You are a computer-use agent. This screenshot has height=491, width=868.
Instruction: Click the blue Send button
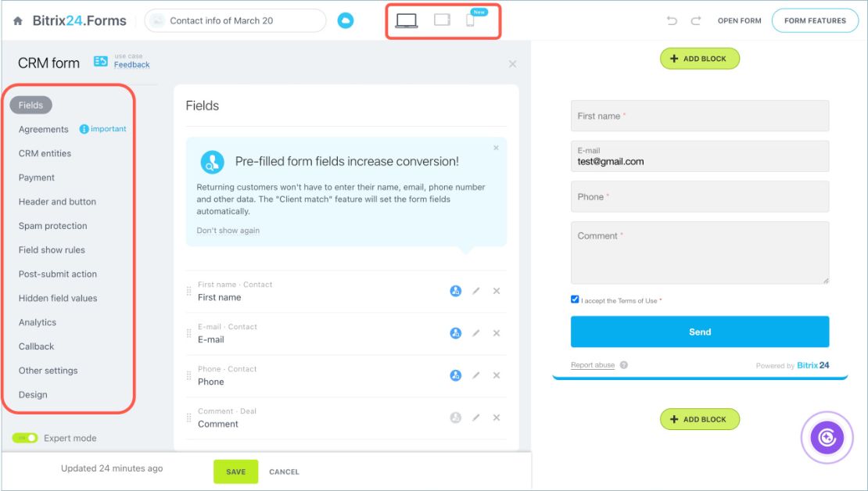point(700,332)
